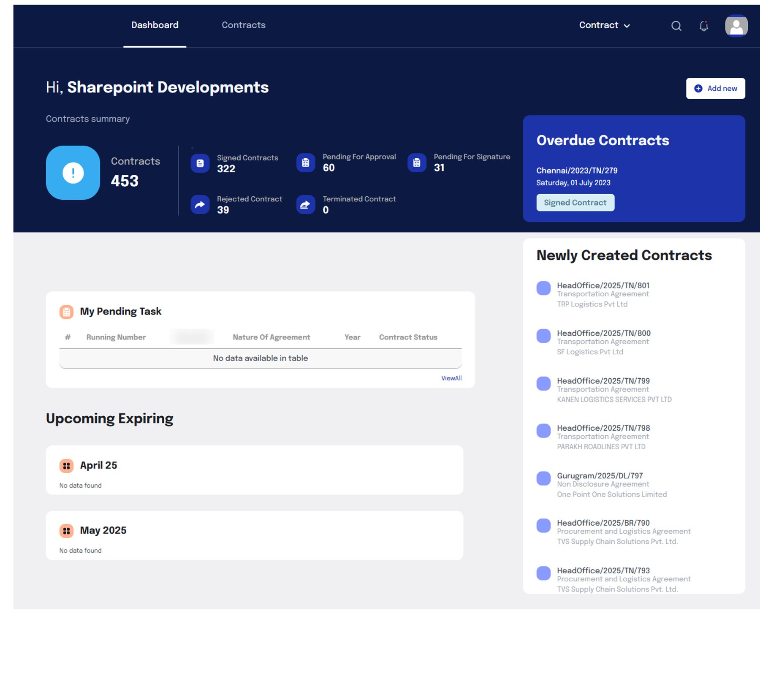Screen dimensions: 760x700
Task: Open contract HeadOffice/2025/TN/793
Action: [x=603, y=571]
